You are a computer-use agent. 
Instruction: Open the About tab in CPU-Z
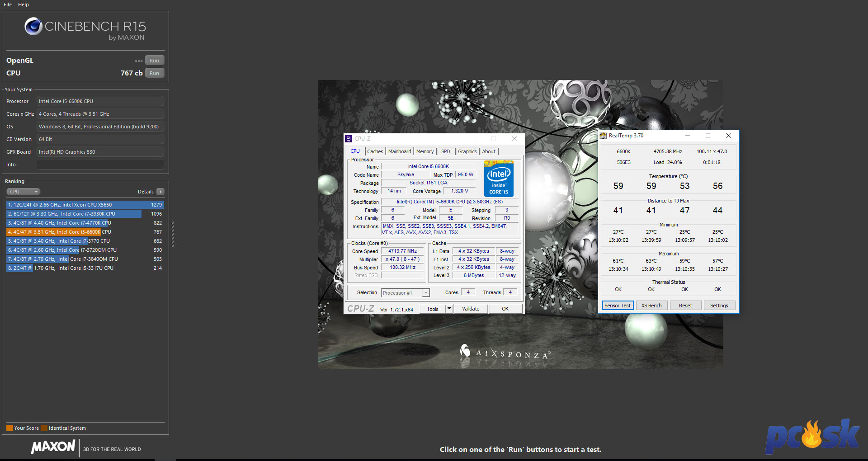[x=489, y=151]
